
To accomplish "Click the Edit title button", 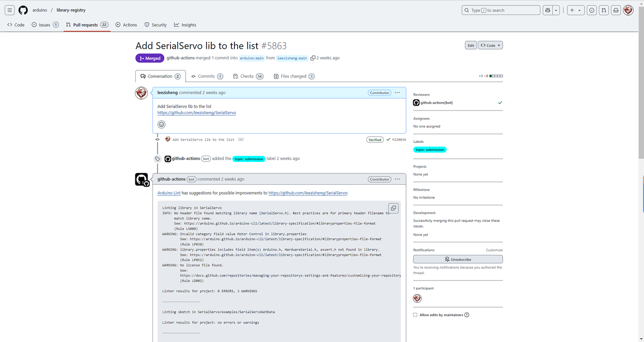I will point(470,45).
